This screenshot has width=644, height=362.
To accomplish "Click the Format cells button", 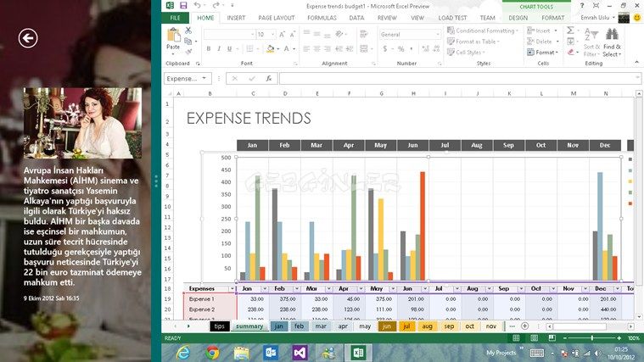I will tap(542, 52).
